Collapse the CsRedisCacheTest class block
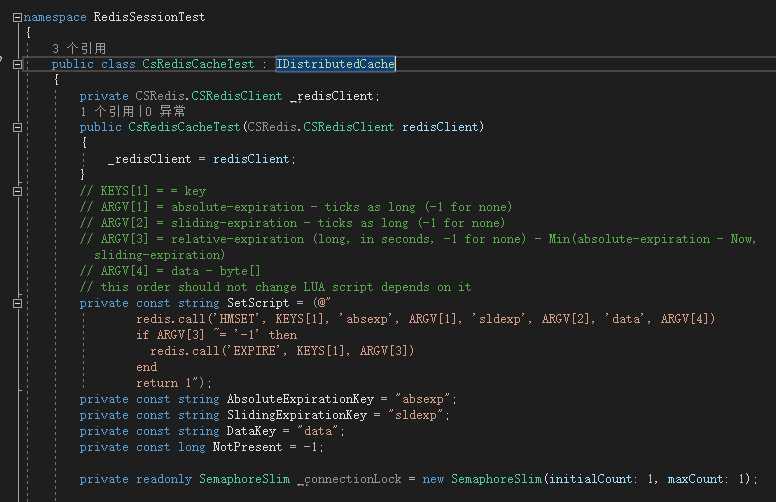 tap(17, 64)
